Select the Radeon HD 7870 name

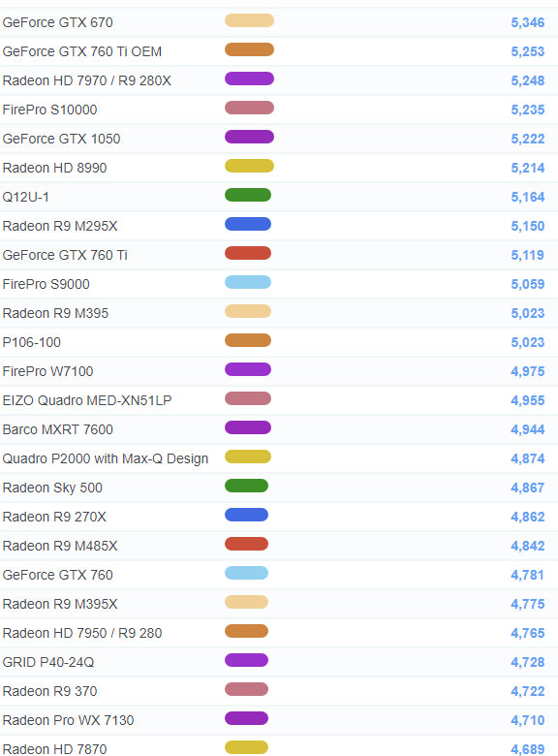(x=54, y=749)
